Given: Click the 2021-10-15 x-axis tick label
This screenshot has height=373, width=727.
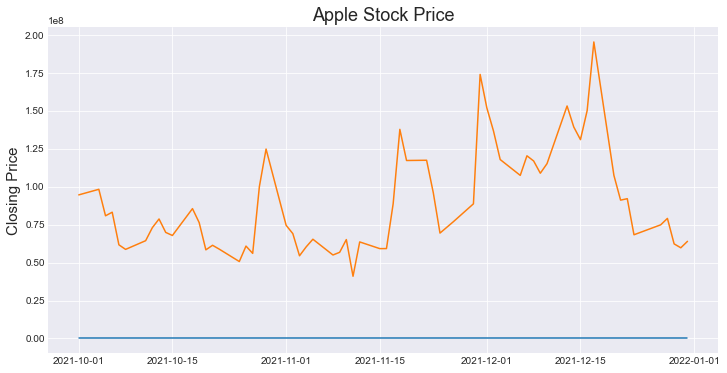Looking at the screenshot, I should [x=172, y=360].
